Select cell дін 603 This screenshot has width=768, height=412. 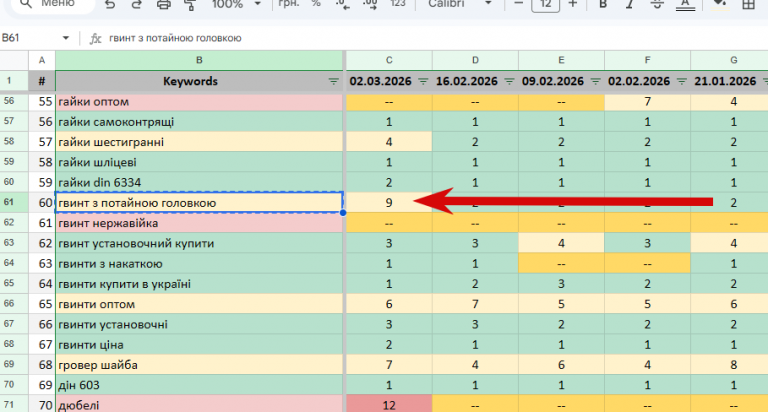199,385
